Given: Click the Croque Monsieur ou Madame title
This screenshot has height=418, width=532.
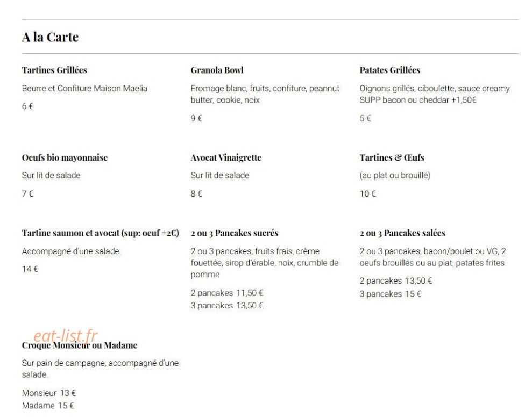Looking at the screenshot, I should pos(80,345).
